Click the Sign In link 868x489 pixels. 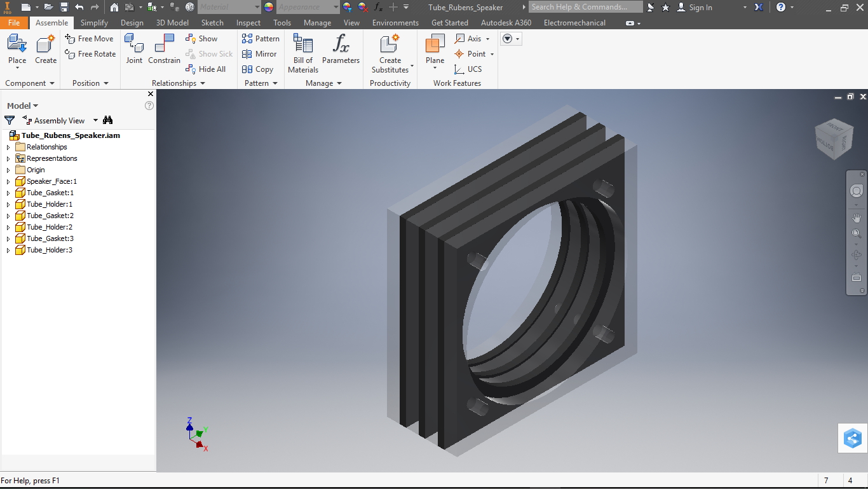pos(700,8)
